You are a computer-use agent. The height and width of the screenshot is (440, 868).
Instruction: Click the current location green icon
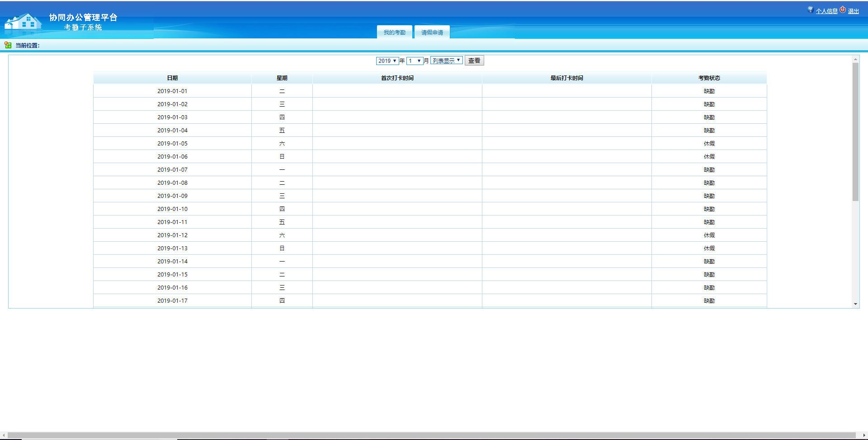click(8, 45)
